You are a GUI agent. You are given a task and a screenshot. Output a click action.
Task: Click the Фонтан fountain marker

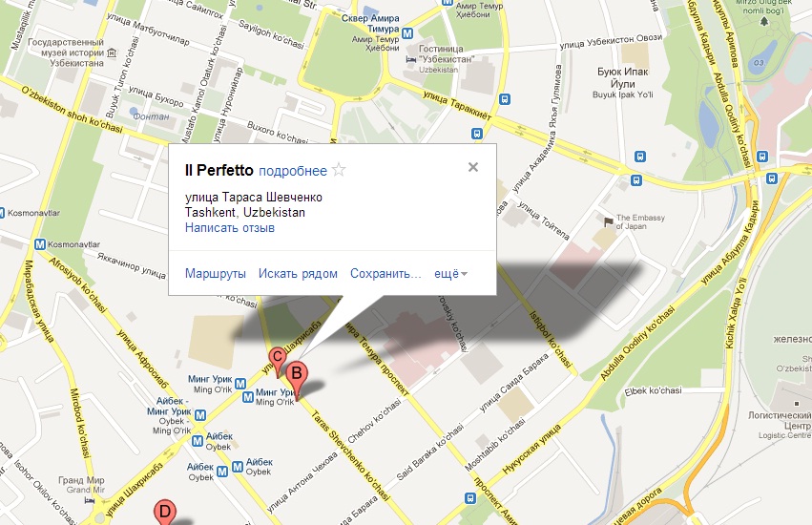[x=134, y=111]
